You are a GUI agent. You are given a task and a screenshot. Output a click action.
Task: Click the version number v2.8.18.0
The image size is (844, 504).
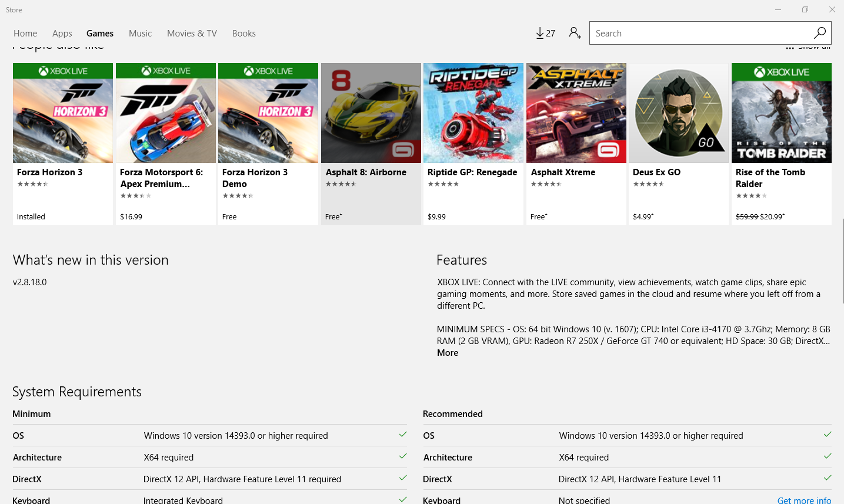[x=30, y=282]
